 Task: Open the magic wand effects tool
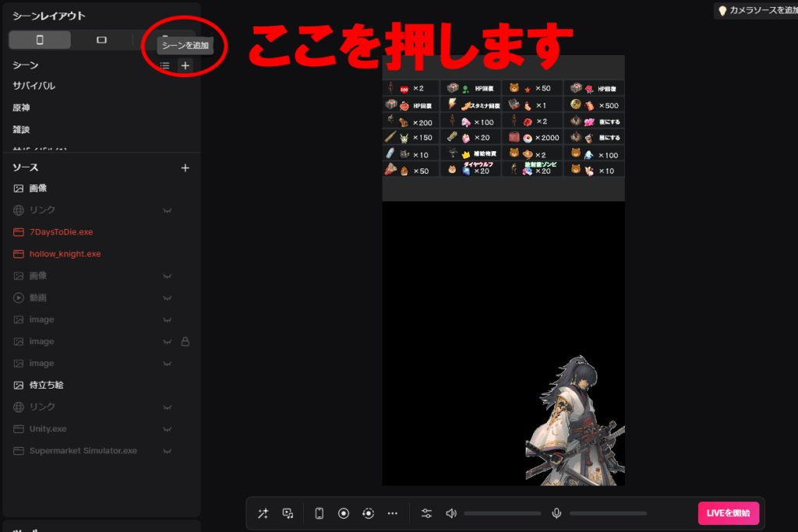click(263, 513)
